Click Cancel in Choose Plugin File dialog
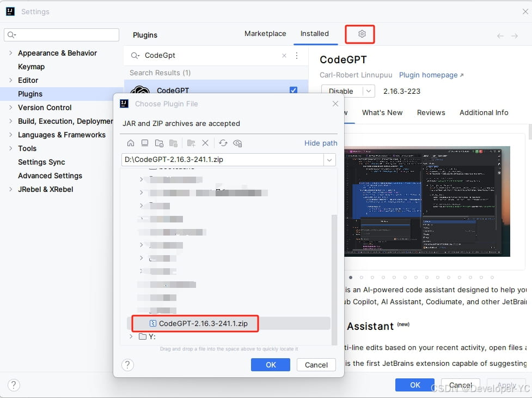Viewport: 532px width, 398px height. pyautogui.click(x=316, y=365)
